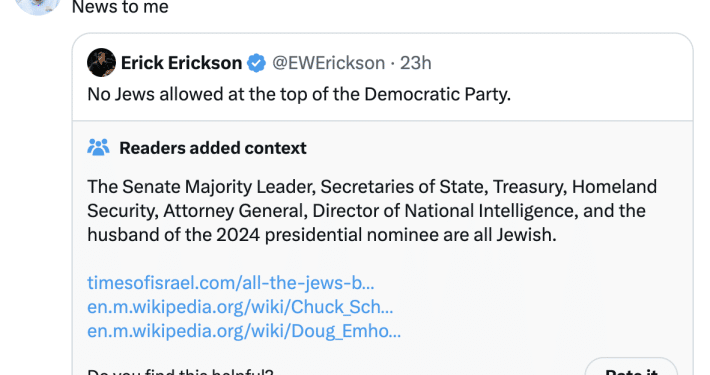Open the Doug_Emho... Wikipedia link
Screen dimensions: 710x375
[x=244, y=331]
